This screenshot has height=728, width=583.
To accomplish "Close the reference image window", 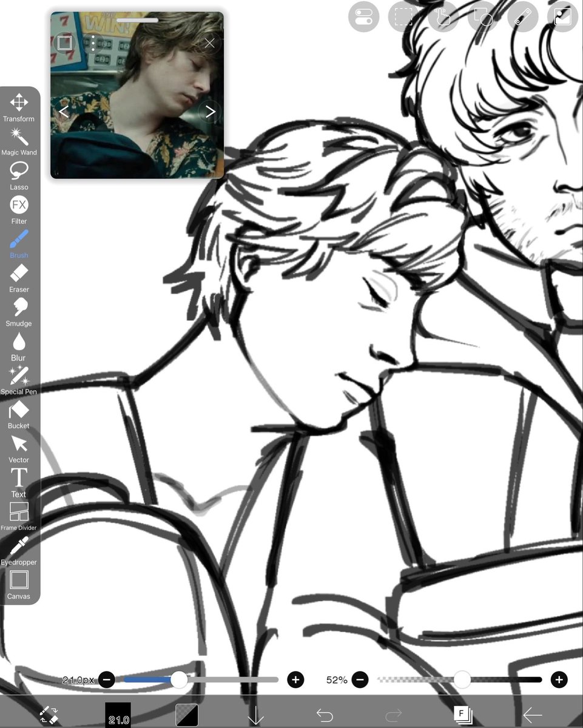I will tap(209, 43).
